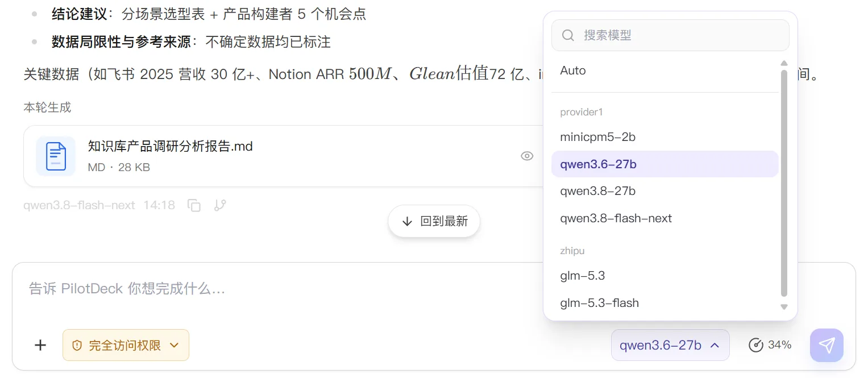Pick qwen3.8-27b in the dropdown list
Screen dimensions: 868x378
[x=665, y=191]
